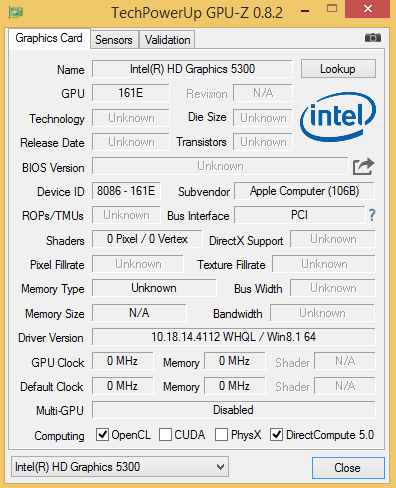The width and height of the screenshot is (396, 488).
Task: Minimize the GPU-Z window
Action: 305,11
